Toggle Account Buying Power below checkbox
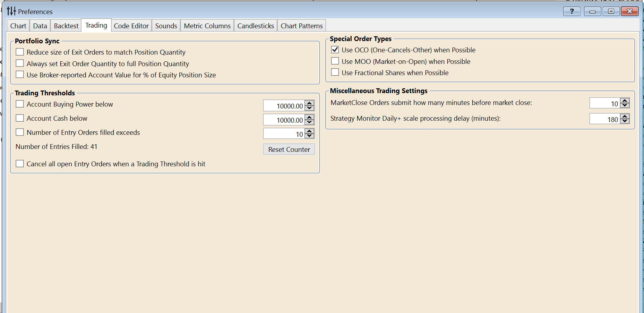Screen dimensions: 644x313 pyautogui.click(x=20, y=104)
